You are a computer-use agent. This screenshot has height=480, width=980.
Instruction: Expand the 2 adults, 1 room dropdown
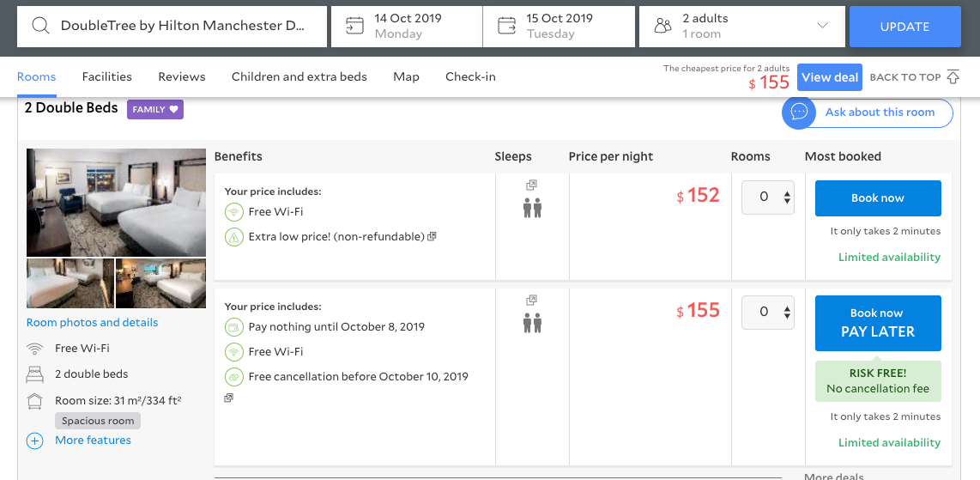coord(822,26)
